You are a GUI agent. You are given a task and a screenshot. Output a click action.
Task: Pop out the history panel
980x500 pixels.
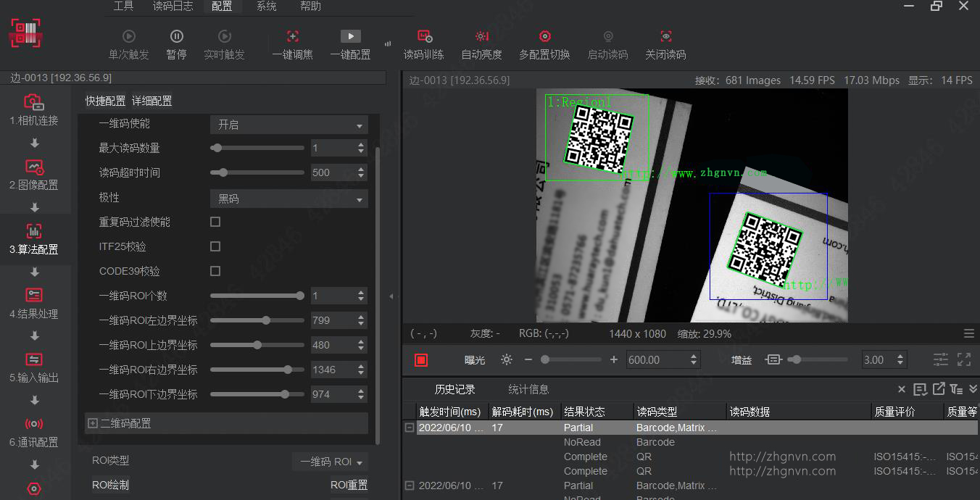click(x=939, y=389)
